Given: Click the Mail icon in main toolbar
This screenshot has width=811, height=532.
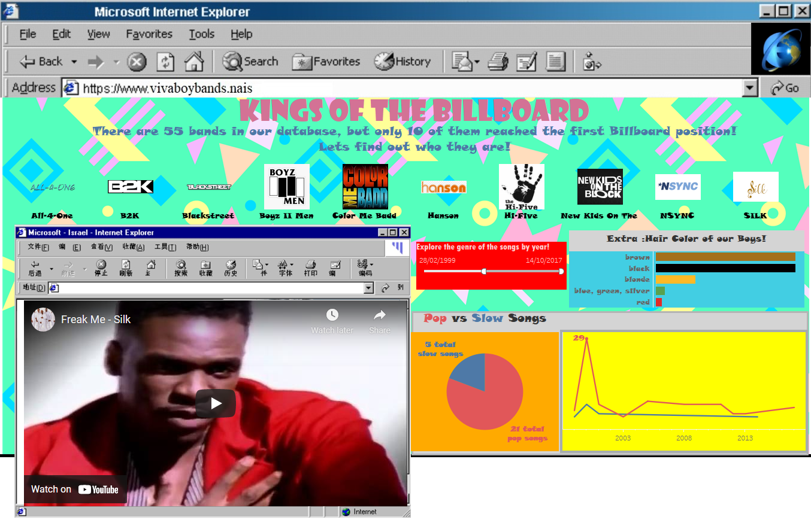Looking at the screenshot, I should coord(462,62).
